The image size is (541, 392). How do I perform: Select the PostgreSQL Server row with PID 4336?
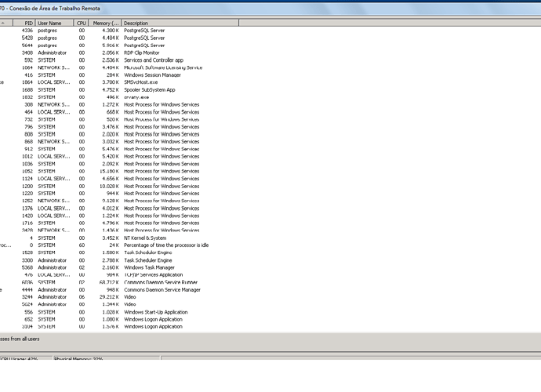tap(119, 31)
